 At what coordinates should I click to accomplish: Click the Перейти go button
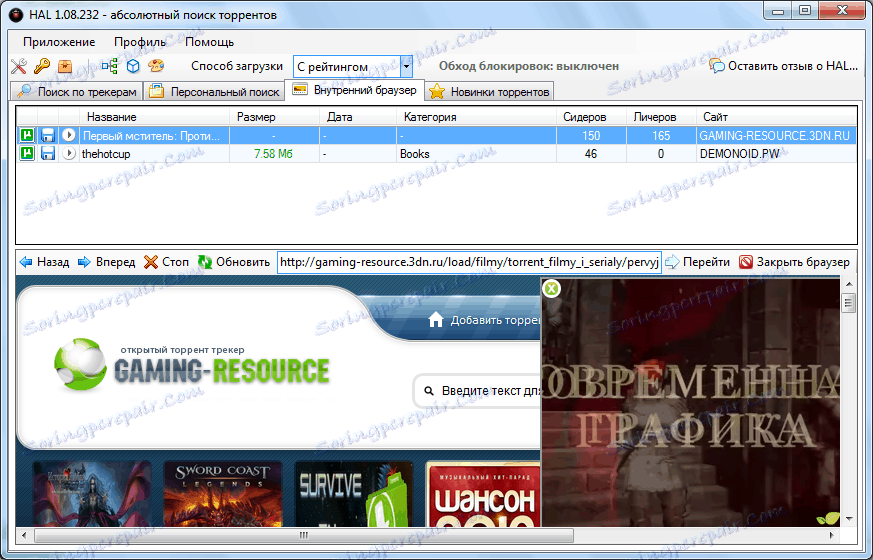pyautogui.click(x=698, y=262)
